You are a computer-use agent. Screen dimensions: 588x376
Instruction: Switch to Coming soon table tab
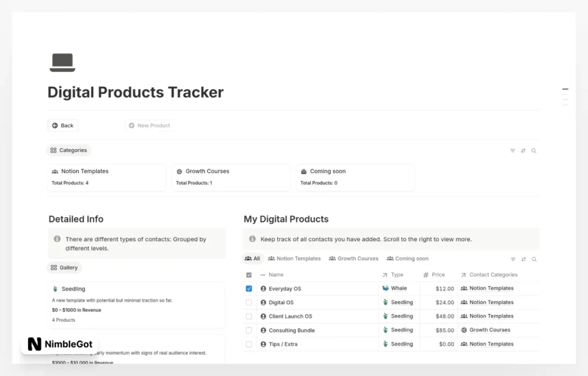[x=408, y=259]
